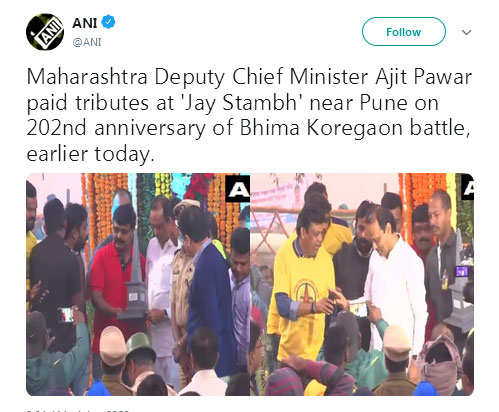Click the ANI watermark on left photo
Image resolution: width=499 pixels, height=412 pixels.
click(238, 189)
